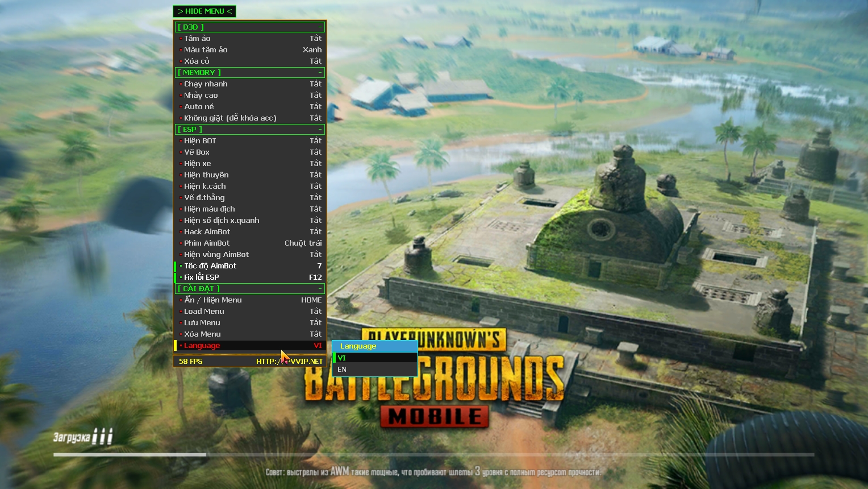The width and height of the screenshot is (868, 489).
Task: Click the 58 FPS counter
Action: pyautogui.click(x=190, y=361)
